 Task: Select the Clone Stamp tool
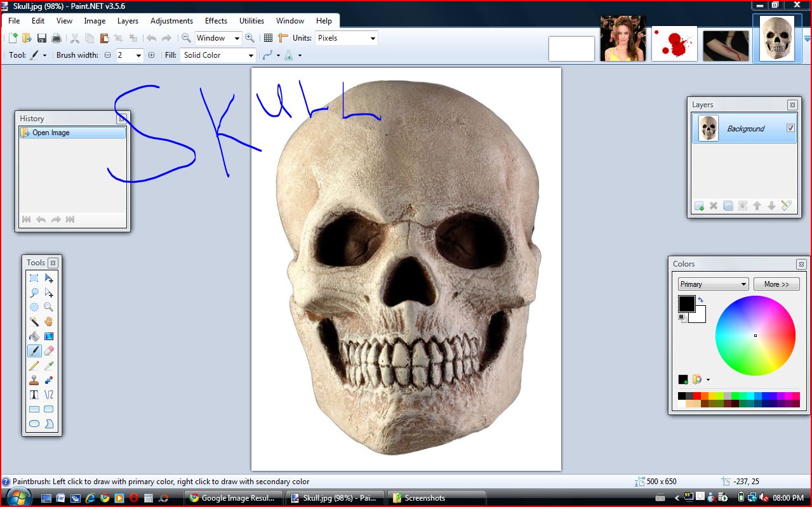(x=34, y=379)
